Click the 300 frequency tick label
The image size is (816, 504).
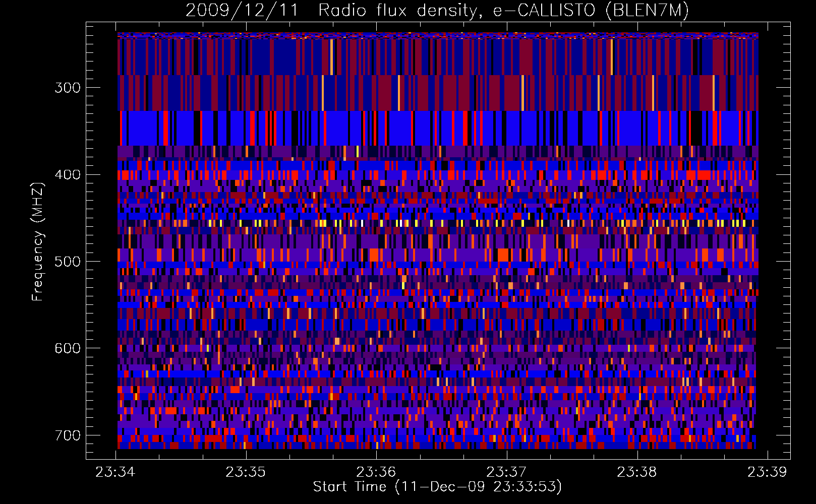coord(68,88)
